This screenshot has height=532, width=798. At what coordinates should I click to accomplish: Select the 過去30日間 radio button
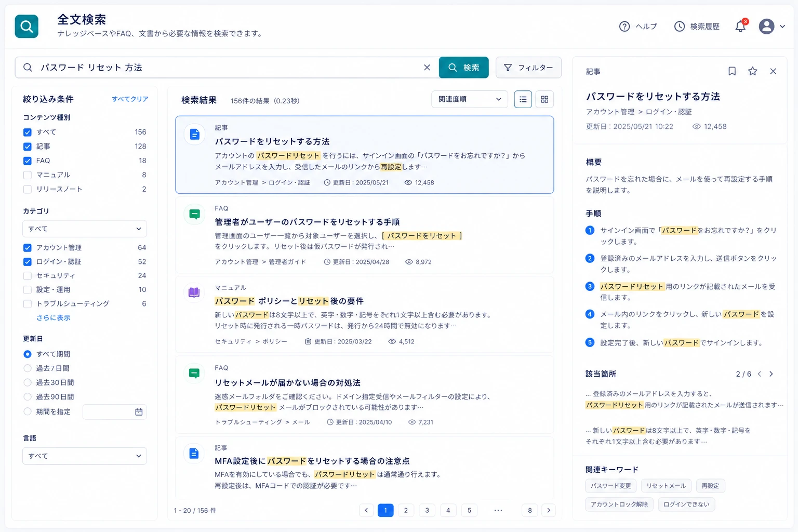tap(28, 383)
